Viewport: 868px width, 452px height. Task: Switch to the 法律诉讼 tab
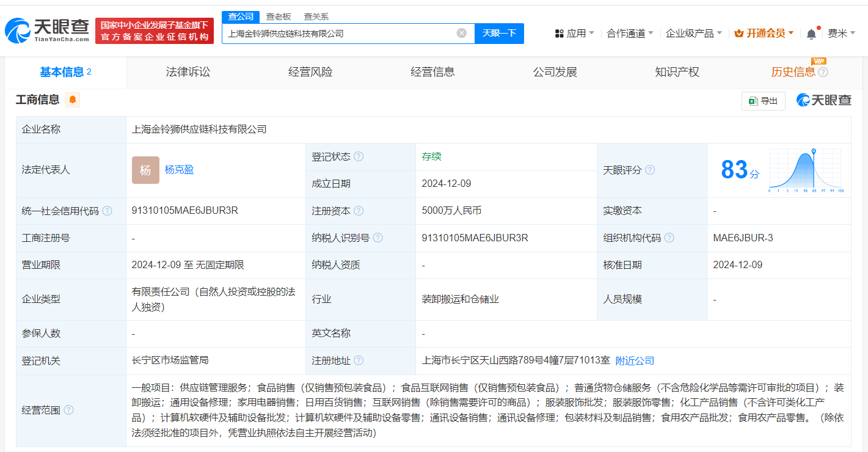click(188, 72)
